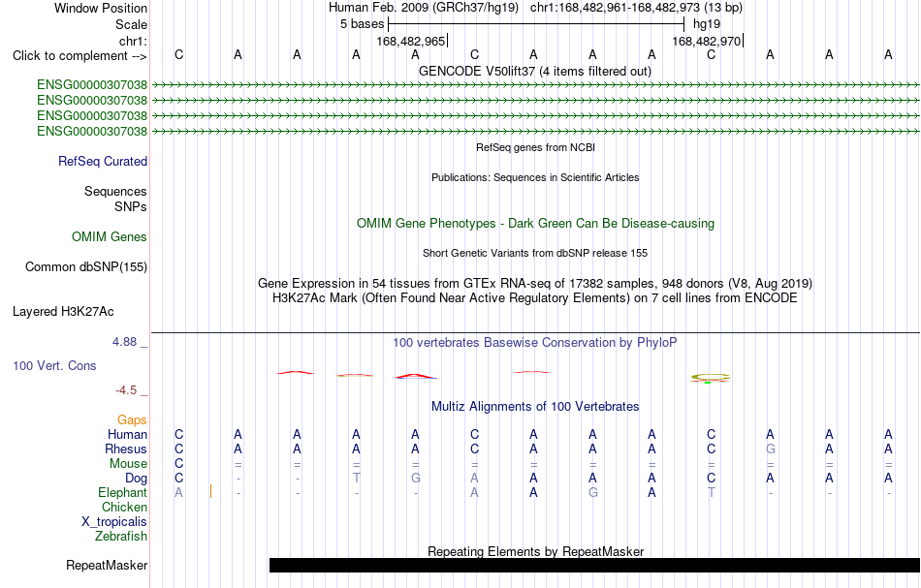921x588 pixels.
Task: Click the black RepeatMasker element bar
Action: [x=594, y=565]
